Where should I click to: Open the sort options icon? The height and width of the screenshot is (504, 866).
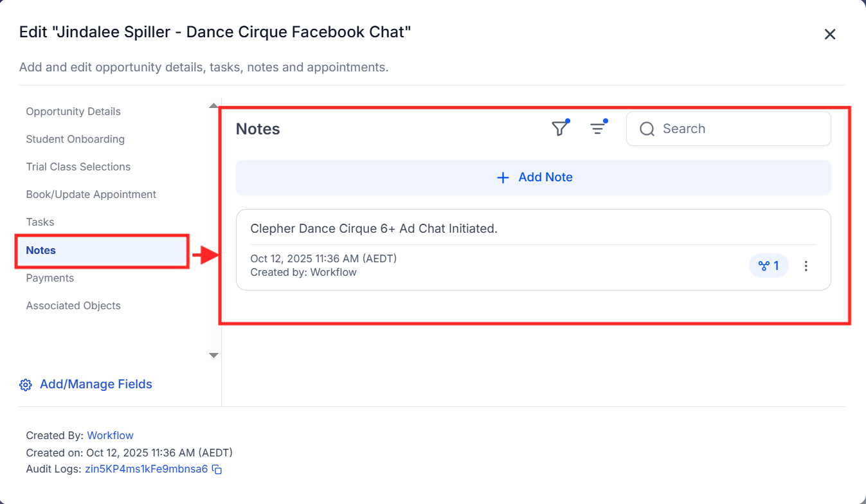598,129
